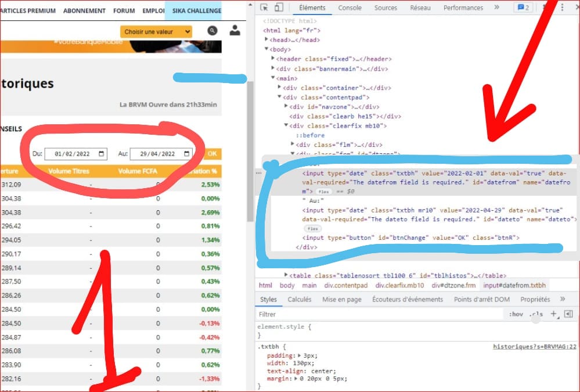The width and height of the screenshot is (580, 392).
Task: Click the flex badge on datefrom input
Action: (324, 192)
